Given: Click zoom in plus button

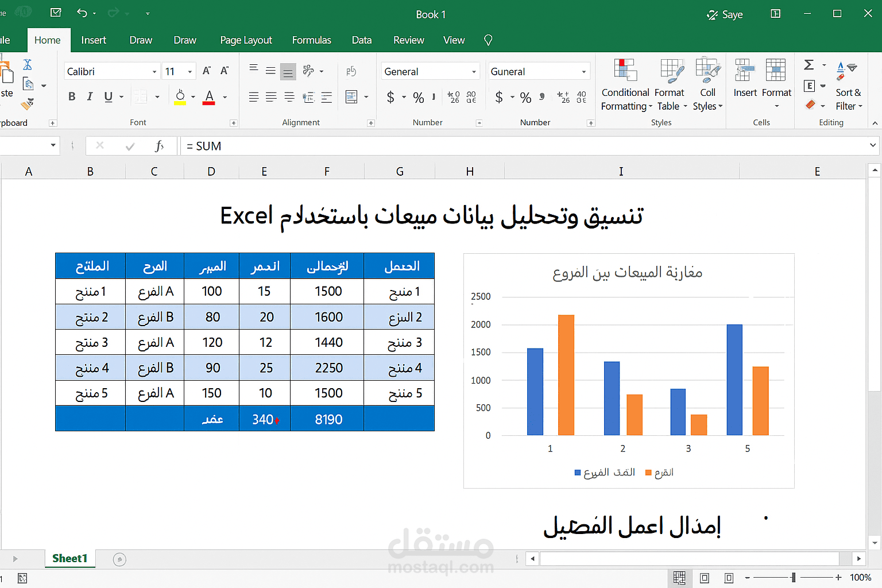Looking at the screenshot, I should coord(838,578).
